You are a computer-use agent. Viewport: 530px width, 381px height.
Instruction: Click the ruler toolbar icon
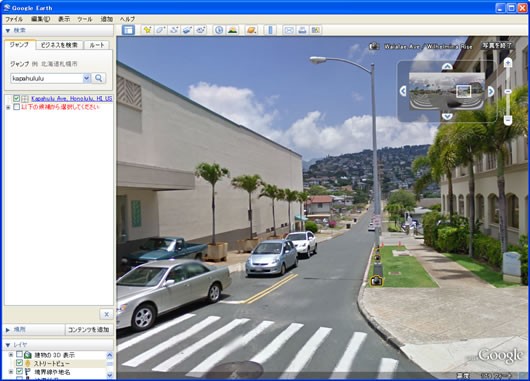tap(270, 30)
